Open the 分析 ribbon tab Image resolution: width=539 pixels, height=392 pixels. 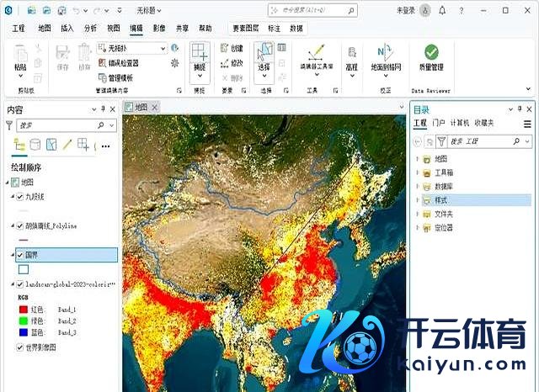(x=90, y=28)
